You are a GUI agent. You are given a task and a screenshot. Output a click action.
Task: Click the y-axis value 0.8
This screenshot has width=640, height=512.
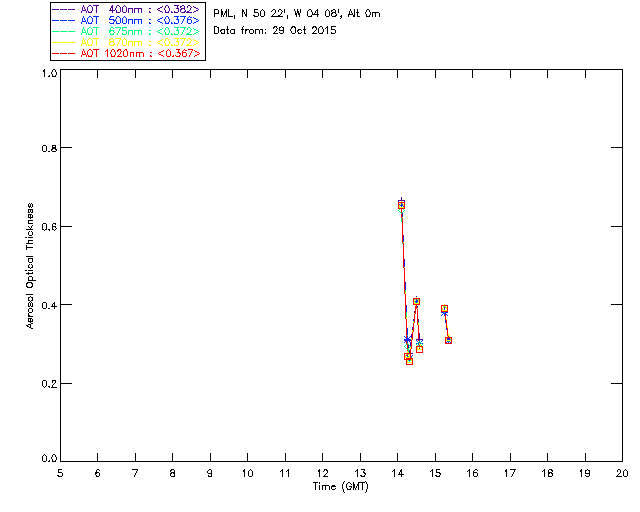49,148
